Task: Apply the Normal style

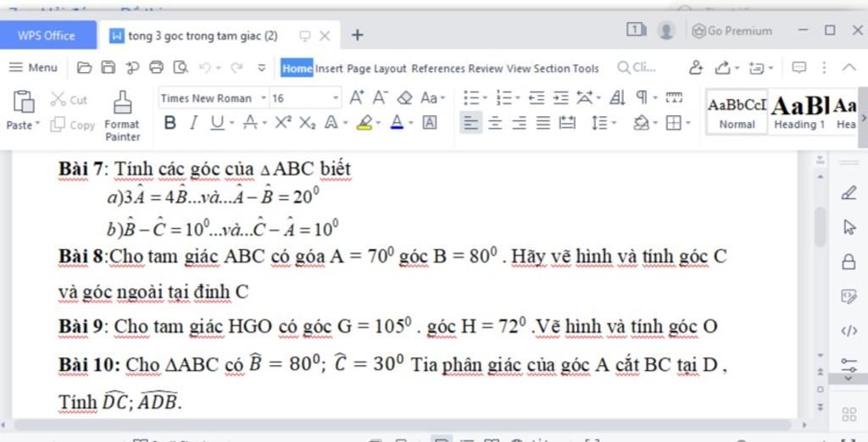Action: click(x=737, y=113)
